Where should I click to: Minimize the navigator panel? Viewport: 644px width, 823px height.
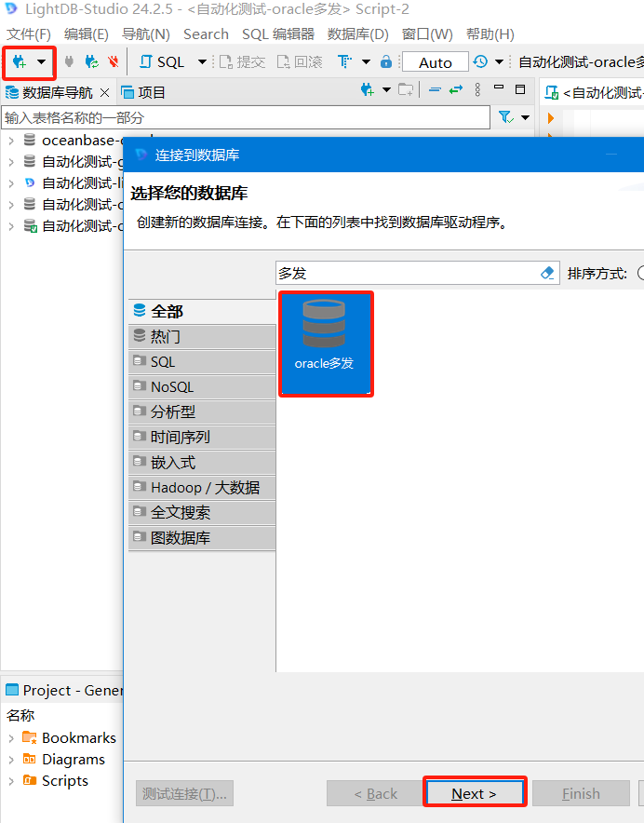499,88
